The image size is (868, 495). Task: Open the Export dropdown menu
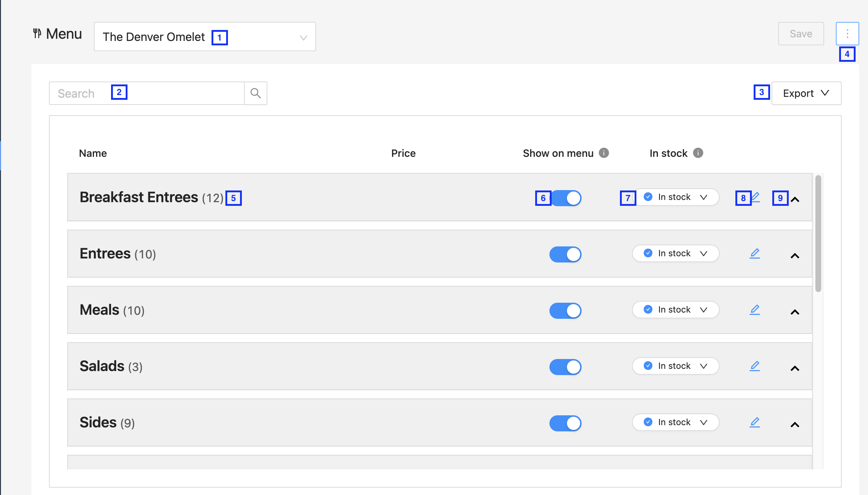pos(807,93)
